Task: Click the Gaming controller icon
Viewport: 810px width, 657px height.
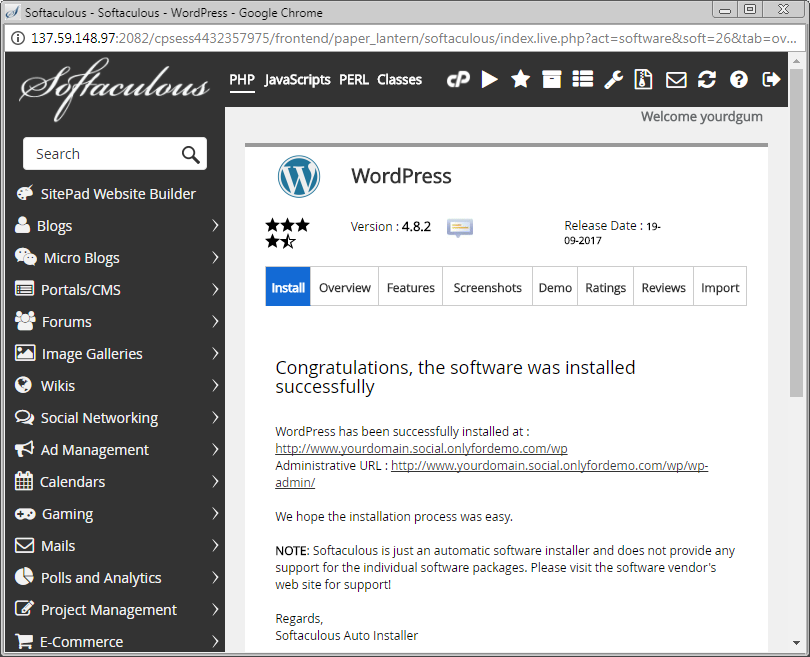Action: pos(25,514)
